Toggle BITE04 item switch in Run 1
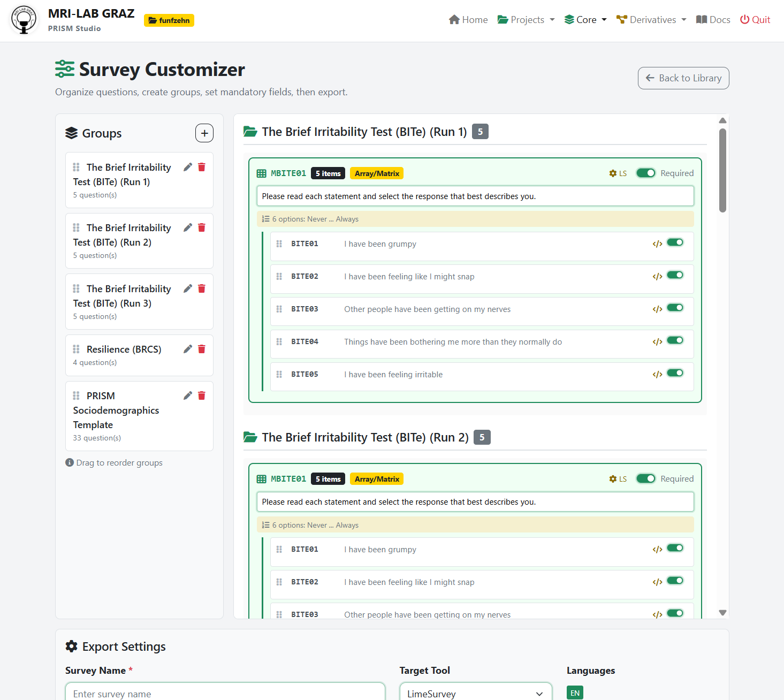Image resolution: width=784 pixels, height=700 pixels. pos(675,340)
